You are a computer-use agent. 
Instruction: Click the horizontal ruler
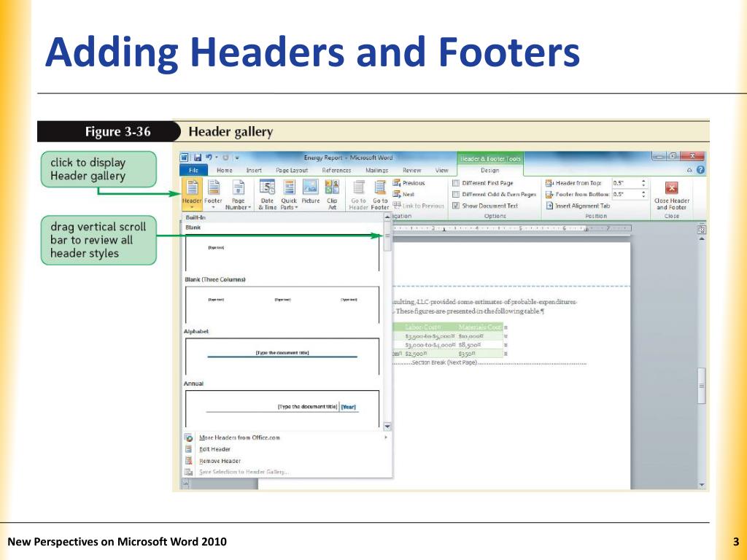[511, 228]
